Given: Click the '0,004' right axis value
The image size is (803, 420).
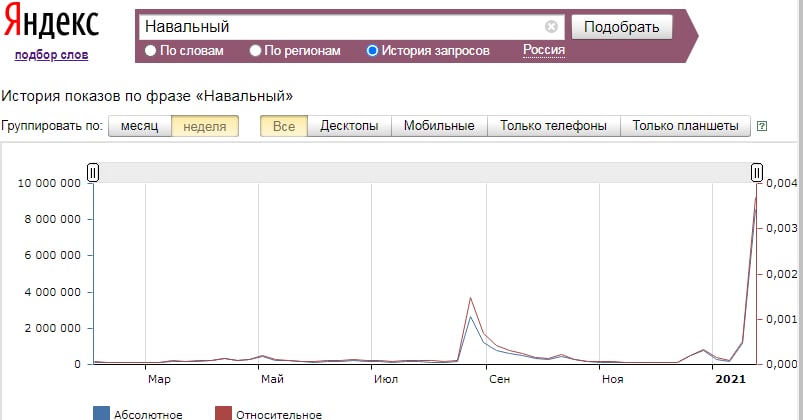Looking at the screenshot, I should tap(782, 183).
